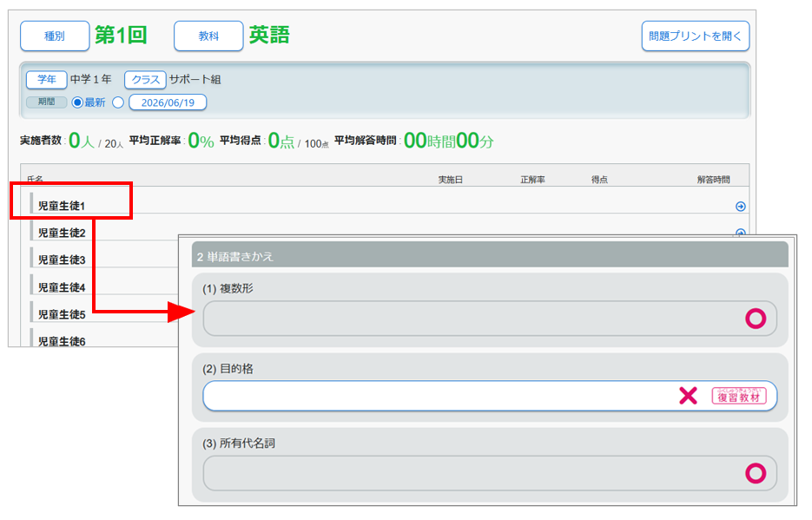Open the クラス selector
Screen dimensions: 812x520
[x=146, y=80]
